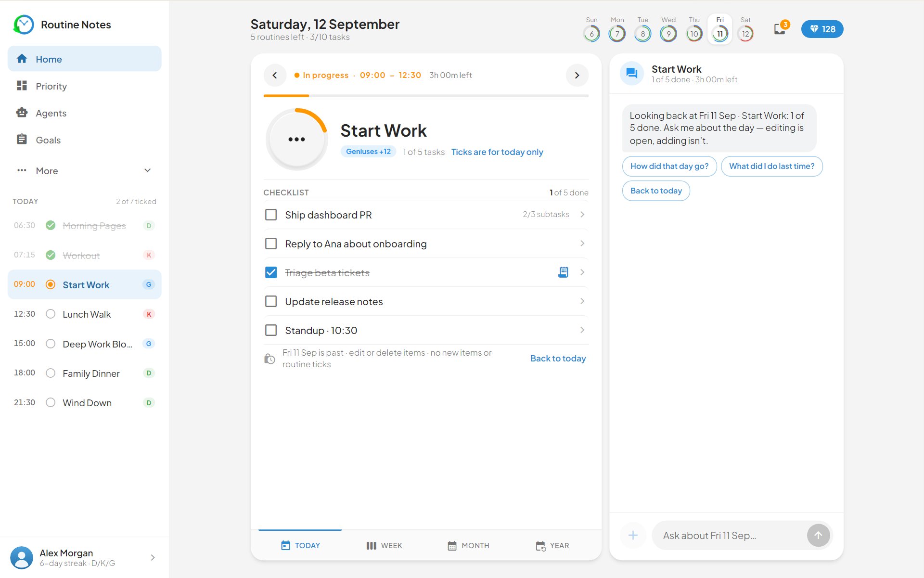Check the Ship dashboard PR checkbox
The height and width of the screenshot is (578, 924).
point(271,215)
